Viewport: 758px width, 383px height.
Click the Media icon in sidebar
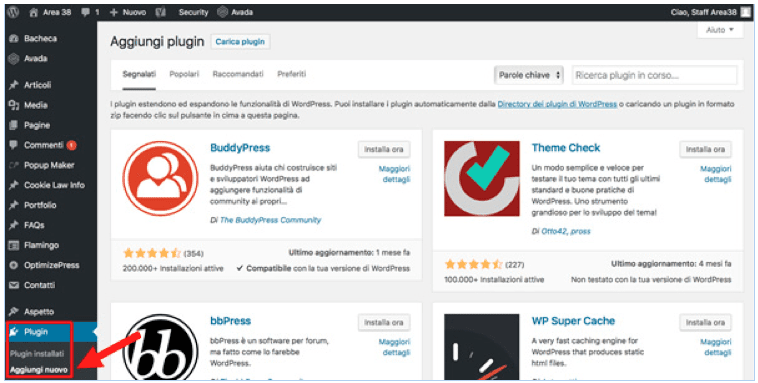[14, 105]
